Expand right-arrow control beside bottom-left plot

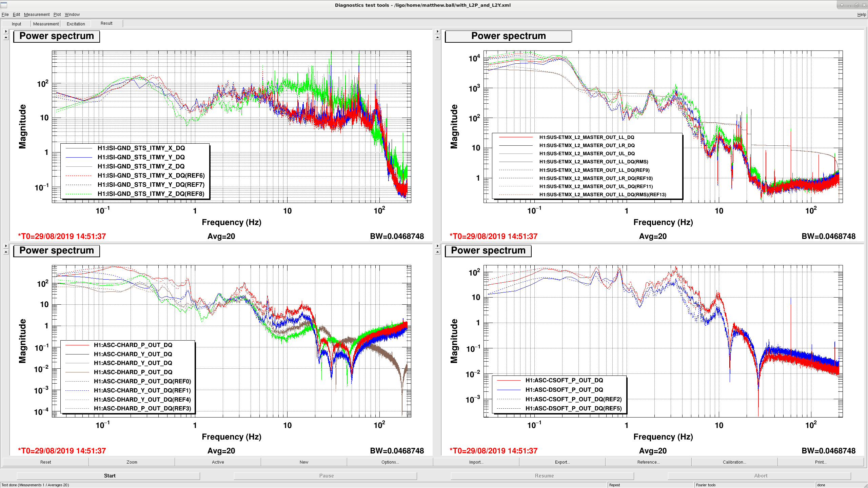6,246
